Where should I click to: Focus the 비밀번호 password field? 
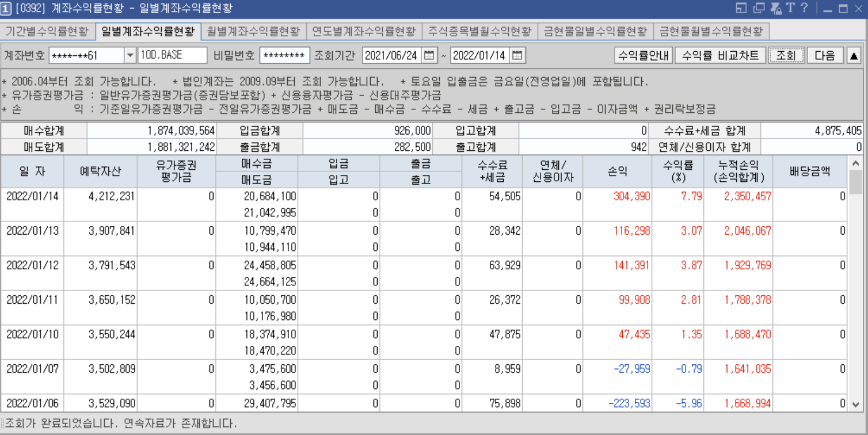click(x=284, y=55)
